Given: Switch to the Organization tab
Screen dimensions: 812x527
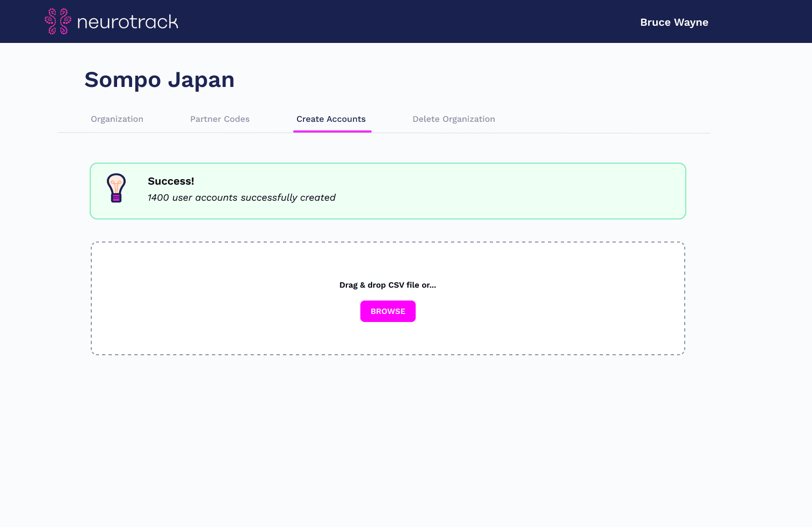Looking at the screenshot, I should pyautogui.click(x=117, y=119).
